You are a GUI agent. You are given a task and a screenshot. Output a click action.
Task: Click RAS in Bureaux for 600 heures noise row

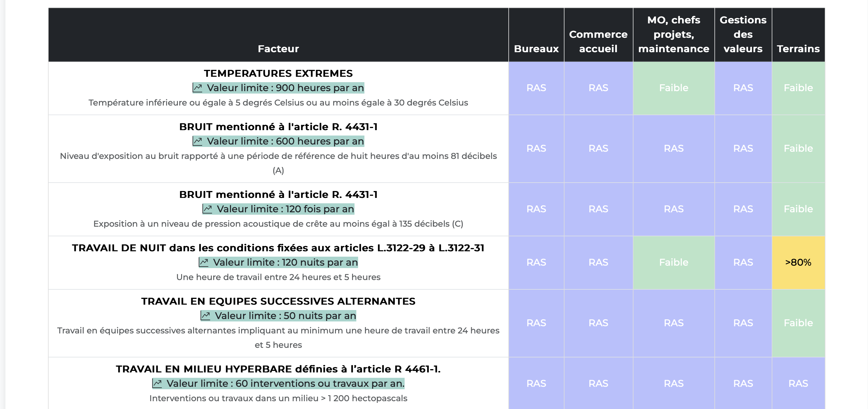click(x=536, y=148)
